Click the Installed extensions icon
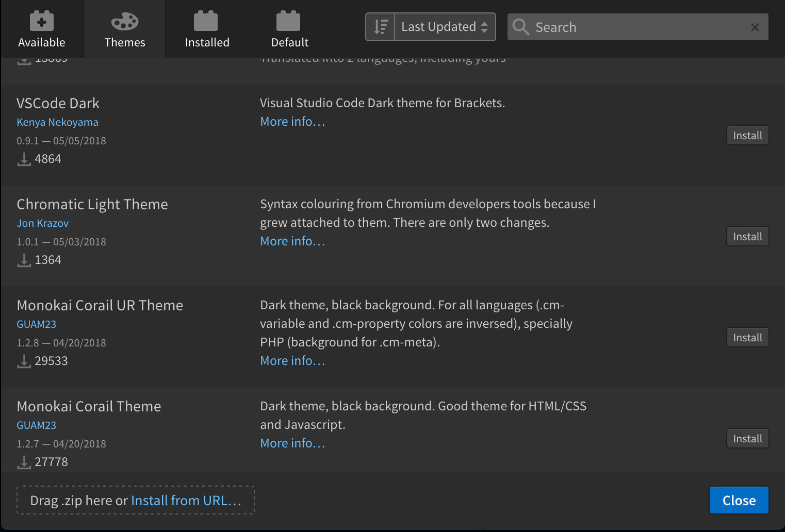Screen dimensions: 785x532 click(x=207, y=21)
